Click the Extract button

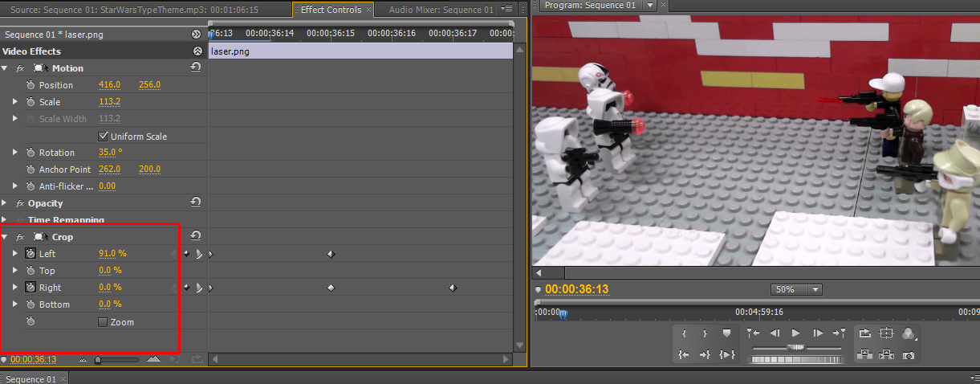[886, 354]
